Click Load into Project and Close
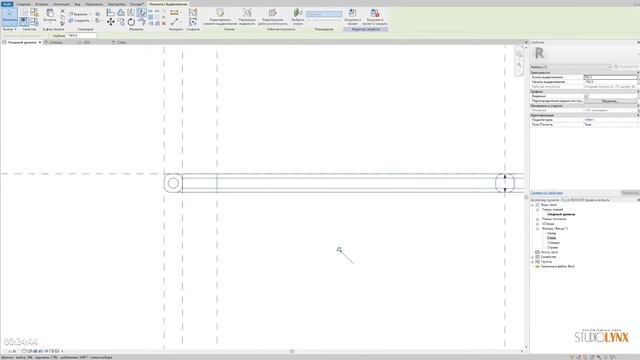 (x=375, y=17)
